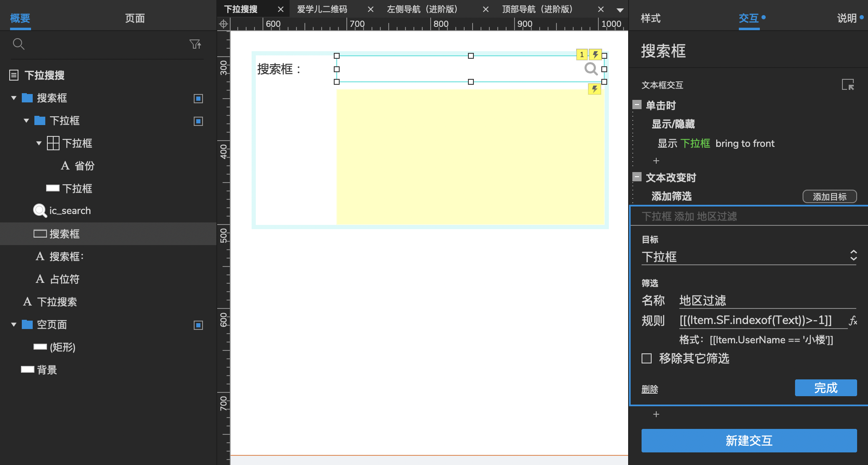The width and height of the screenshot is (868, 465).
Task: Select the 下拉搜索 text item in outline
Action: click(57, 302)
